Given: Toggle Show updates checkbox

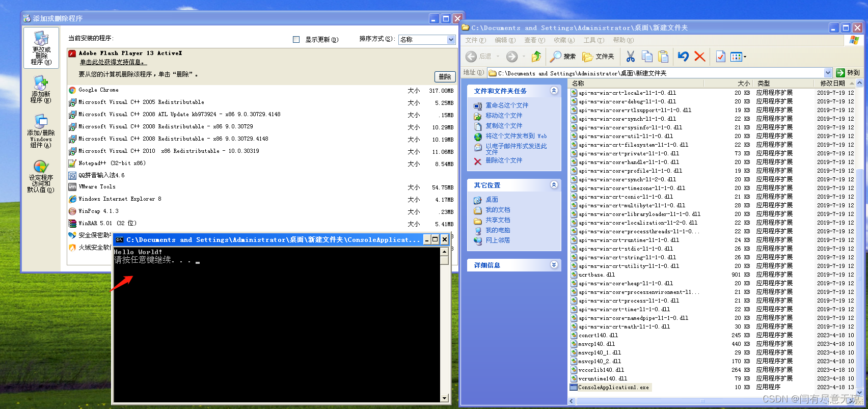Looking at the screenshot, I should 296,39.
